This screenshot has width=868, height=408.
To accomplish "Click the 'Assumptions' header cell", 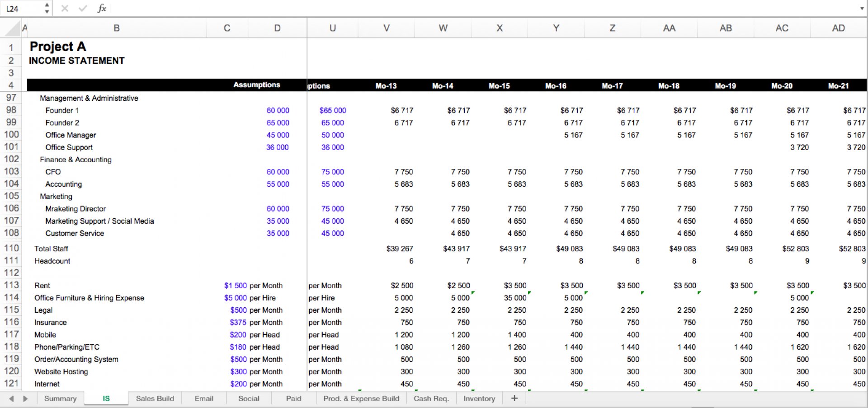I will 256,85.
